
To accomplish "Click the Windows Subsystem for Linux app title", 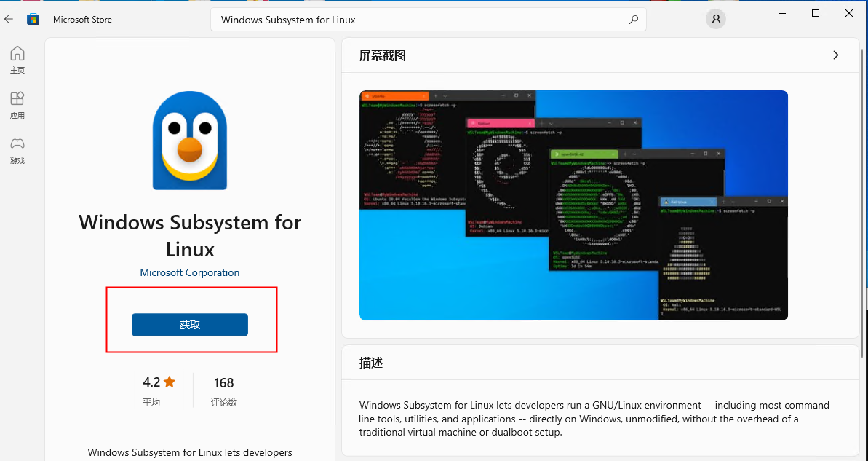I will [x=190, y=236].
